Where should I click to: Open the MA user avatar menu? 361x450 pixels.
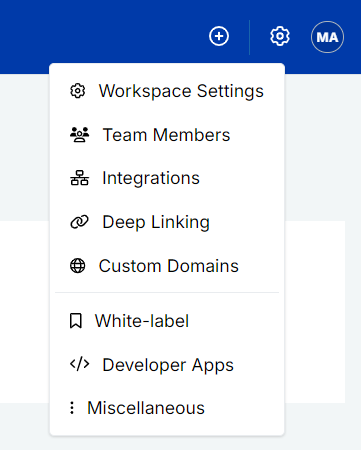327,37
